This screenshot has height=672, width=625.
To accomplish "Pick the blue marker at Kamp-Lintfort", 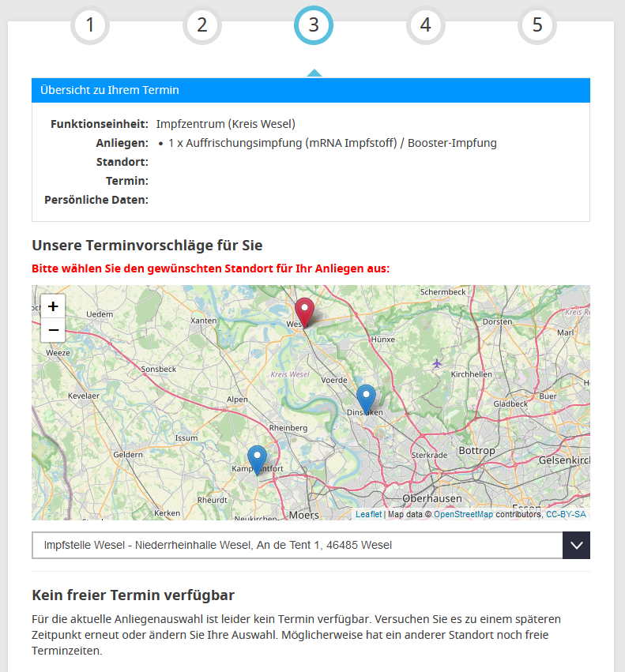I will pos(257,460).
